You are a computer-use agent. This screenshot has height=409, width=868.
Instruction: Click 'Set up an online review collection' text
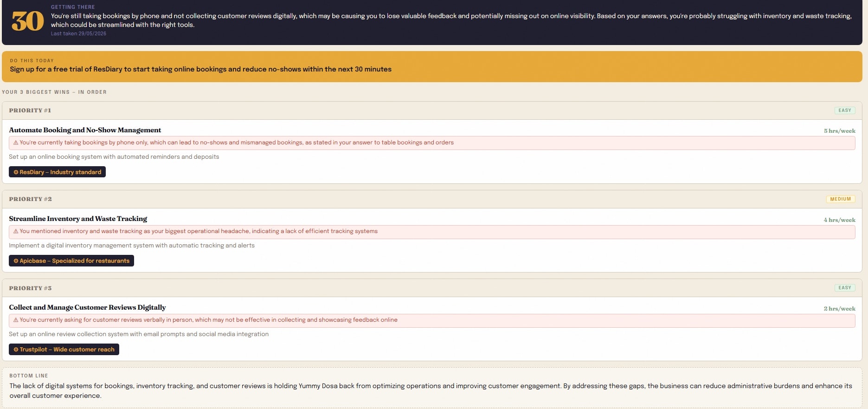tap(139, 334)
